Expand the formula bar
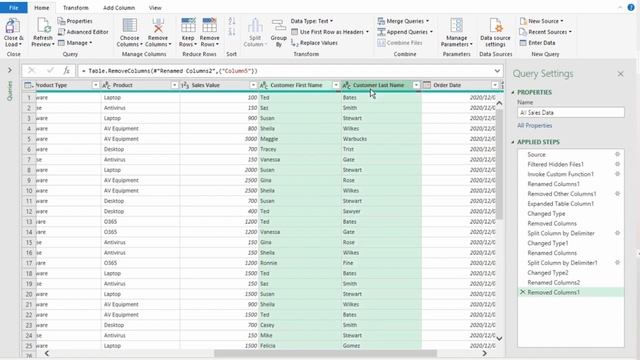The width and height of the screenshot is (640, 360). tap(497, 71)
